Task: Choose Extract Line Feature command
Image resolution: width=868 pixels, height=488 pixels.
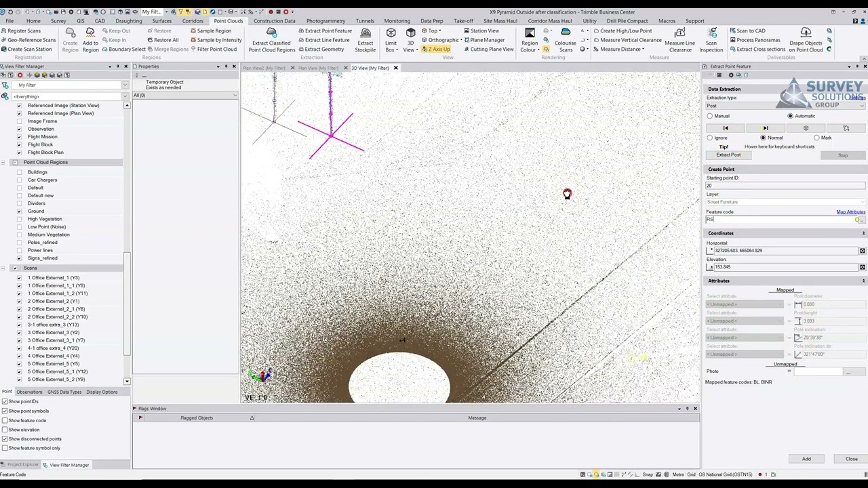Action: click(x=323, y=40)
